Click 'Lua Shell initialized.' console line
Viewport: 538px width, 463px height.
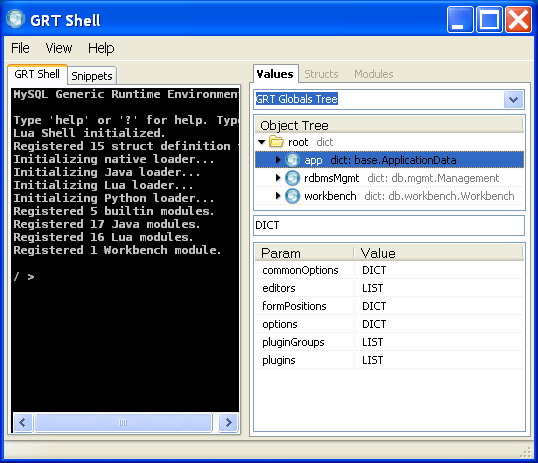[89, 133]
